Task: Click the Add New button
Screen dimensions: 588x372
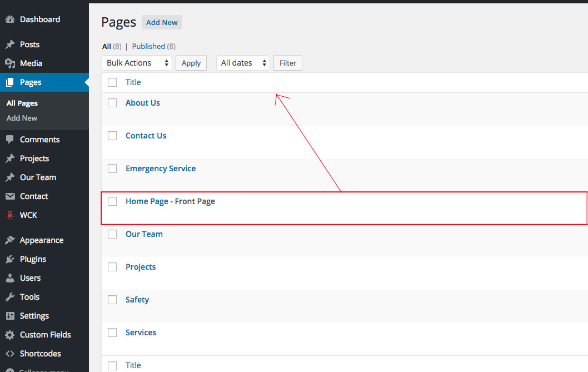Action: [162, 22]
